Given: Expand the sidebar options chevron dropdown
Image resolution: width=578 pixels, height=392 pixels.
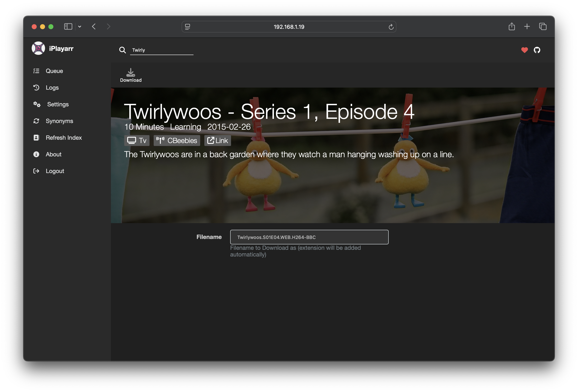Looking at the screenshot, I should click(x=80, y=27).
